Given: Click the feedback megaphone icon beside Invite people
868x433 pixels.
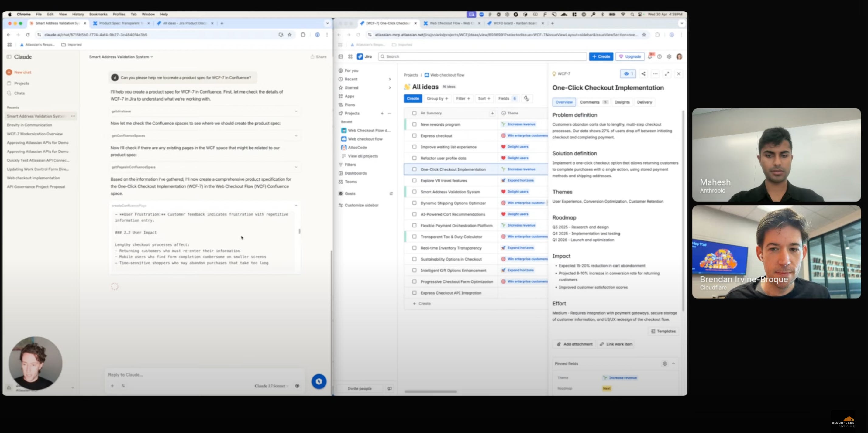Looking at the screenshot, I should pyautogui.click(x=390, y=389).
